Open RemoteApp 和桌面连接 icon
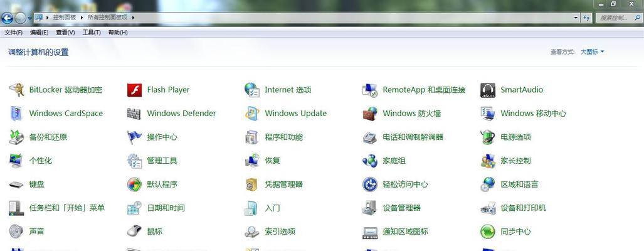The width and height of the screenshot is (644, 251). [x=370, y=90]
